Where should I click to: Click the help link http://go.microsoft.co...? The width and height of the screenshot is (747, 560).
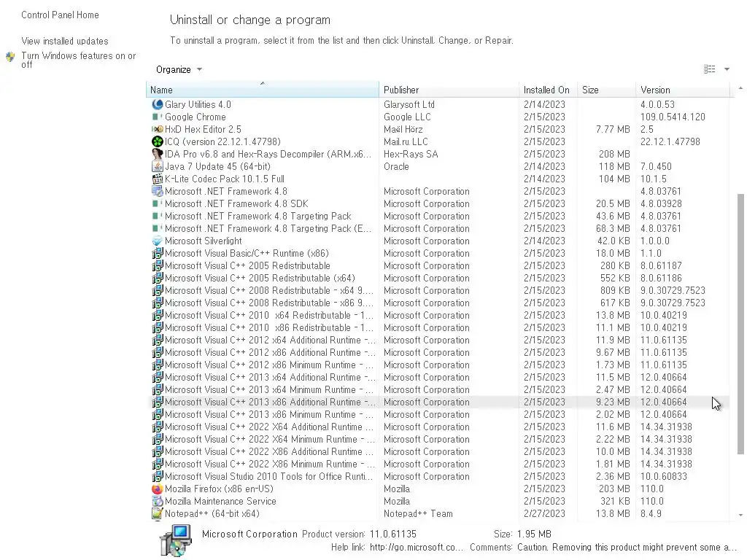pos(417,547)
